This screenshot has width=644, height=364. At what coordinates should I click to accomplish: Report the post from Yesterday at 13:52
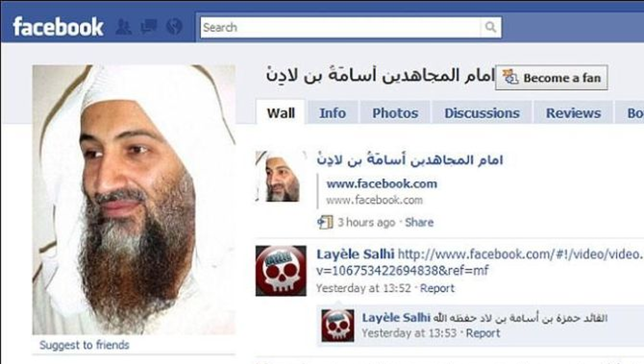[x=437, y=288]
